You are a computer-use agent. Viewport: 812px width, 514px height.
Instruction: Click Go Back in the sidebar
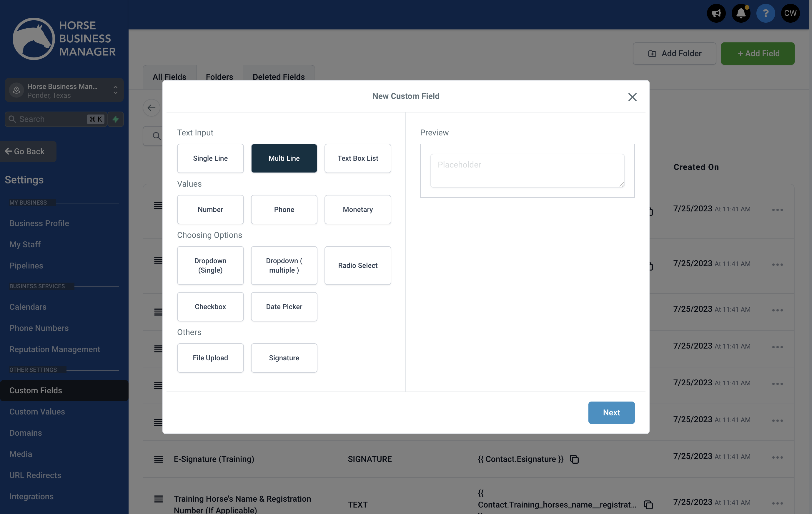28,152
